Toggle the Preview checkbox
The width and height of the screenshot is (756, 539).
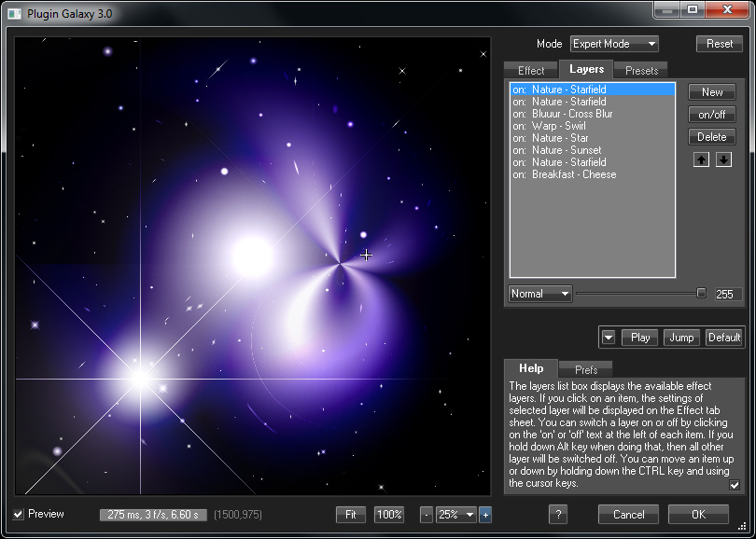point(19,514)
